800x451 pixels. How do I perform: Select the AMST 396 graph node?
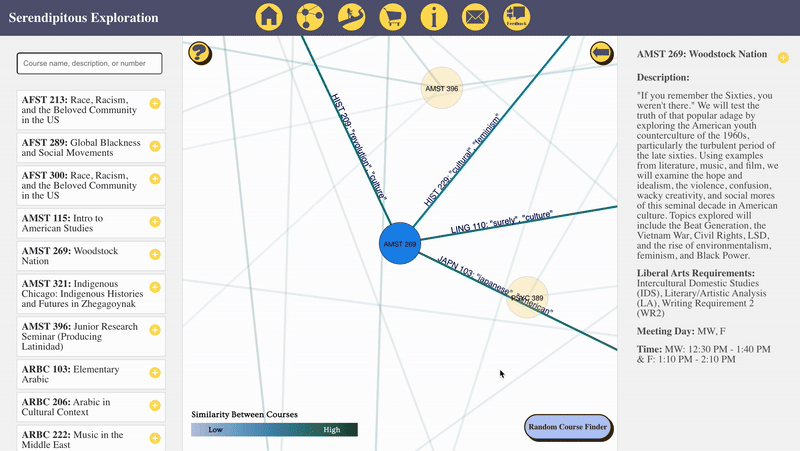coord(442,88)
